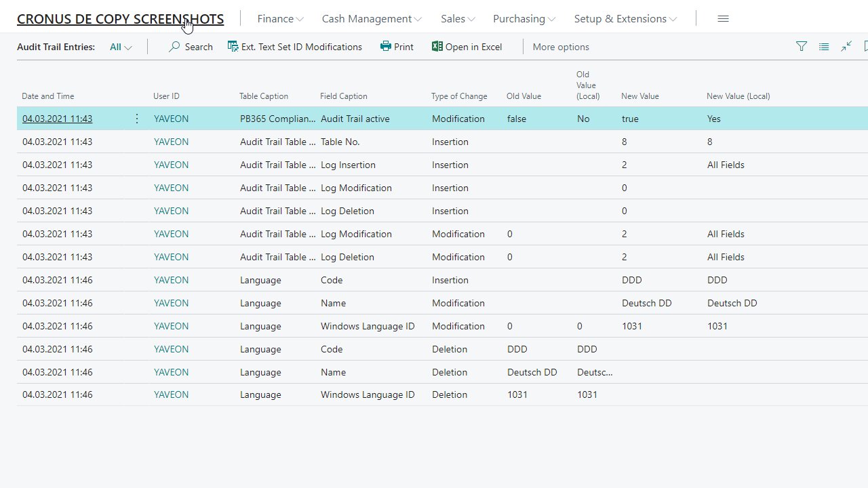Click the Open in Excel icon
This screenshot has width=868, height=488.
point(437,47)
